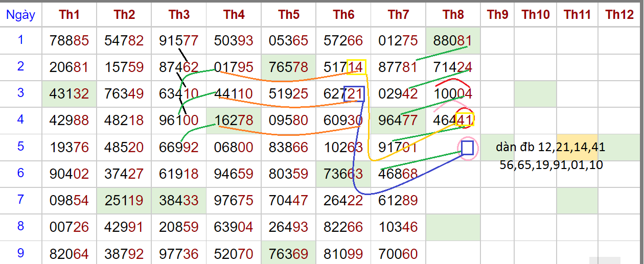Select the Th3 column header
The height and width of the screenshot is (264, 644).
coord(179,15)
